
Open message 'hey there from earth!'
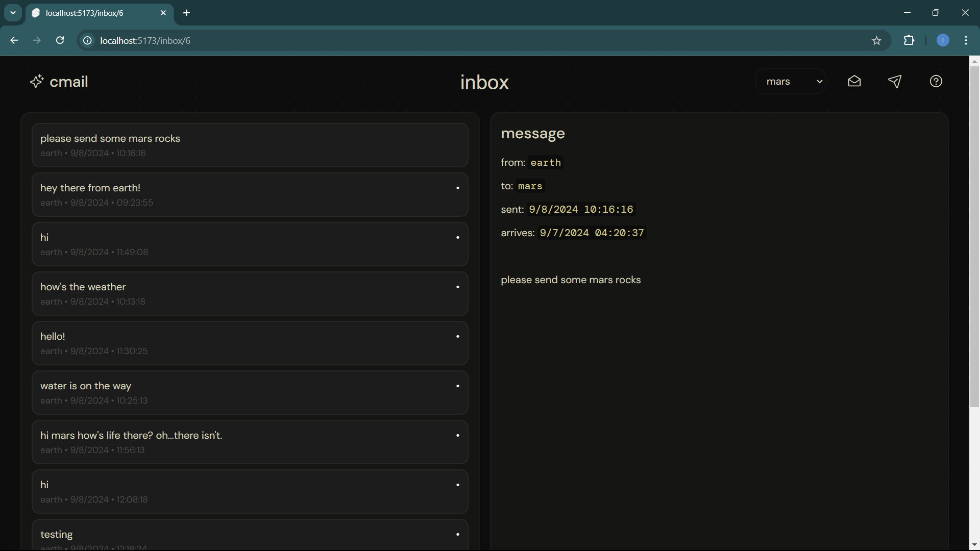[x=250, y=195]
